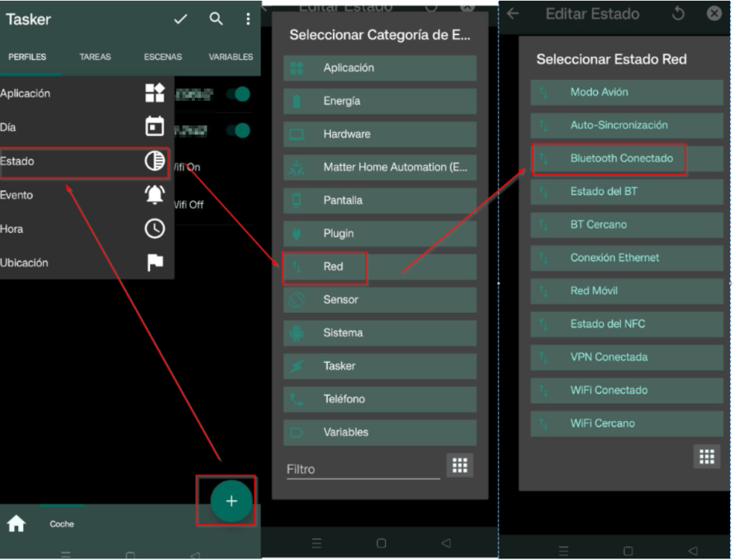Tap Android recents menu in right screen
The height and width of the screenshot is (560, 733).
point(564,550)
